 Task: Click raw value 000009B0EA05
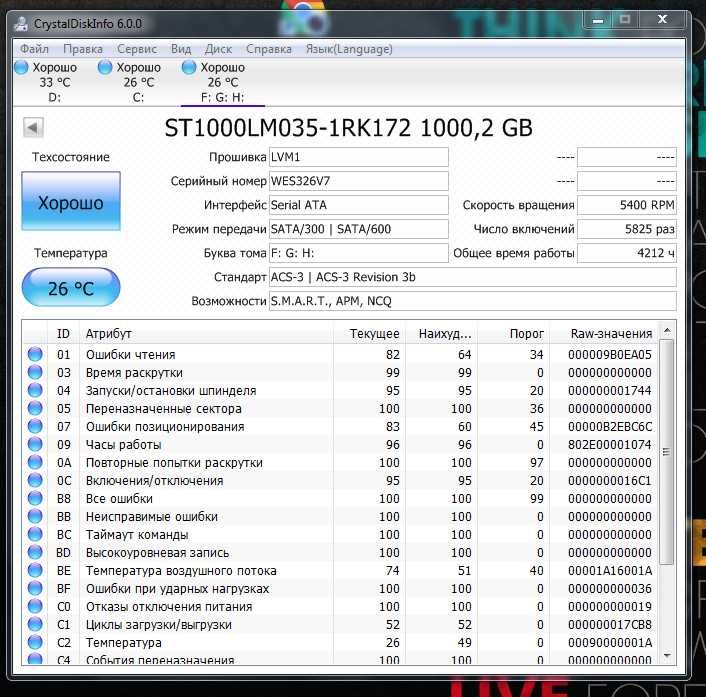[610, 355]
